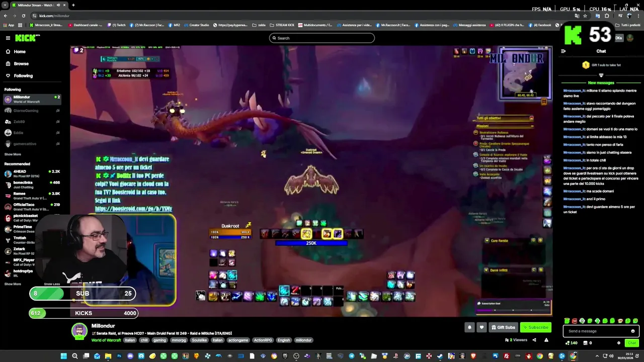Select followed channel gamercattivo
This screenshot has width=644, height=362.
point(32,144)
